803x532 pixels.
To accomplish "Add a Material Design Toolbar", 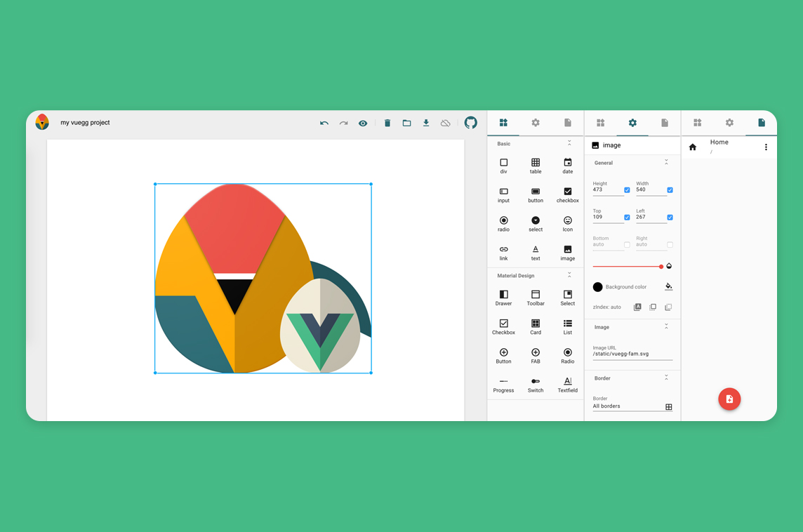I will [x=535, y=298].
